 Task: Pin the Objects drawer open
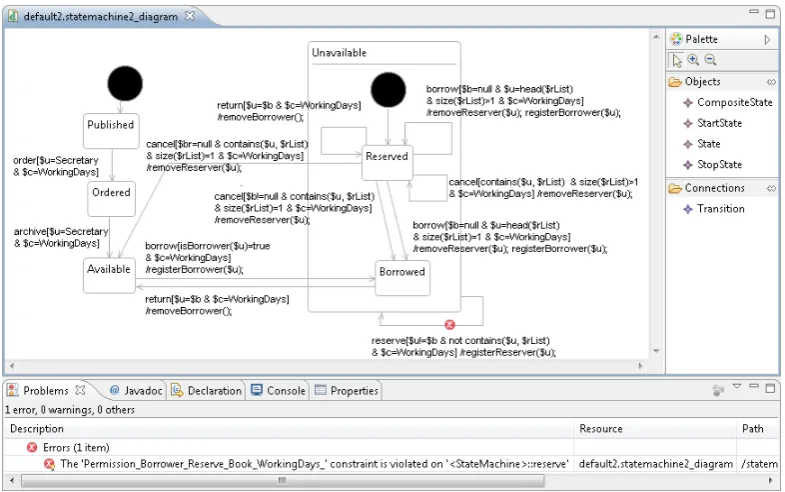point(771,82)
